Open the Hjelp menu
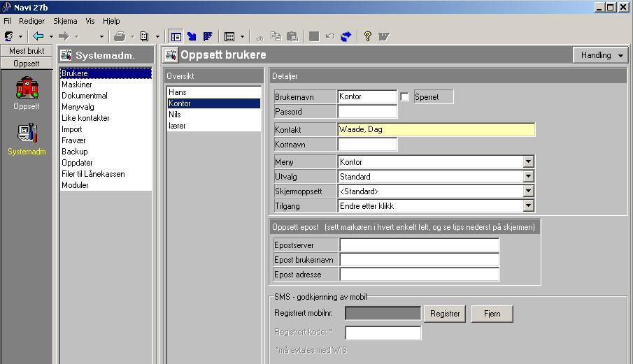 [111, 21]
